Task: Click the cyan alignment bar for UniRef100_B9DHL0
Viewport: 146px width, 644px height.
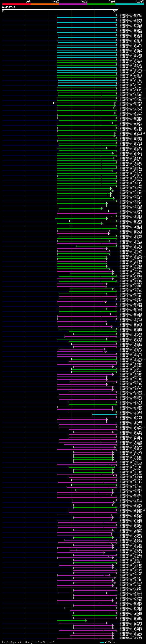Action: tap(87, 15)
